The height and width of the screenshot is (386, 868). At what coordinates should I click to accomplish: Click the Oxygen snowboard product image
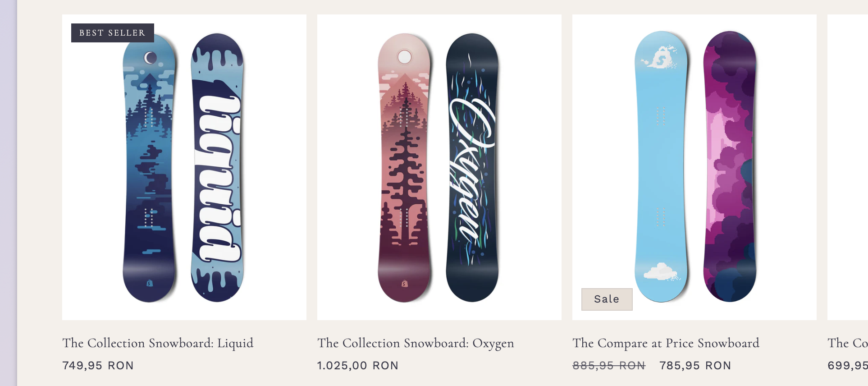[439, 167]
